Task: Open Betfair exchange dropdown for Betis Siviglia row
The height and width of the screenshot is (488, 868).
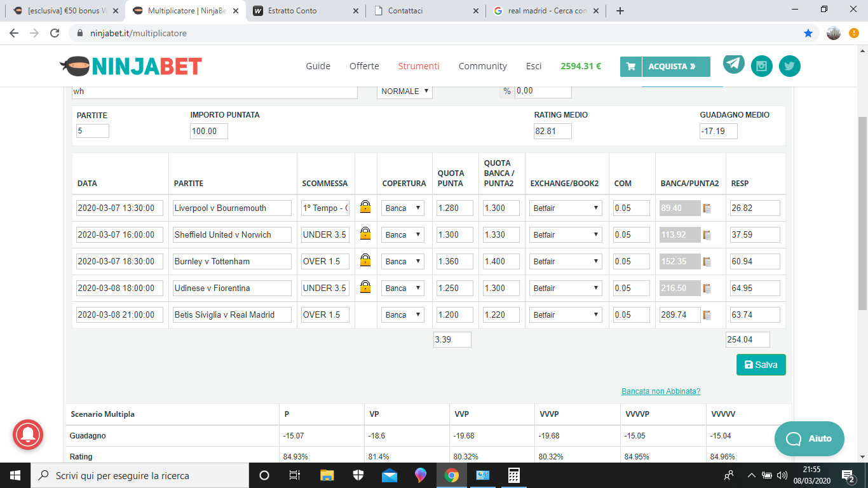Action: [566, 315]
